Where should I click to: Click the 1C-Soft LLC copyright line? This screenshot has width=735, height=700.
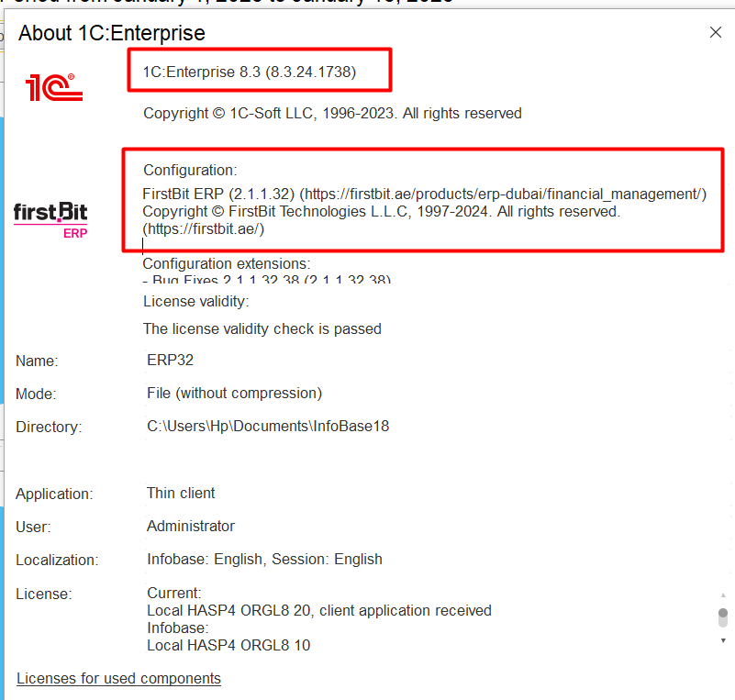[x=332, y=114]
